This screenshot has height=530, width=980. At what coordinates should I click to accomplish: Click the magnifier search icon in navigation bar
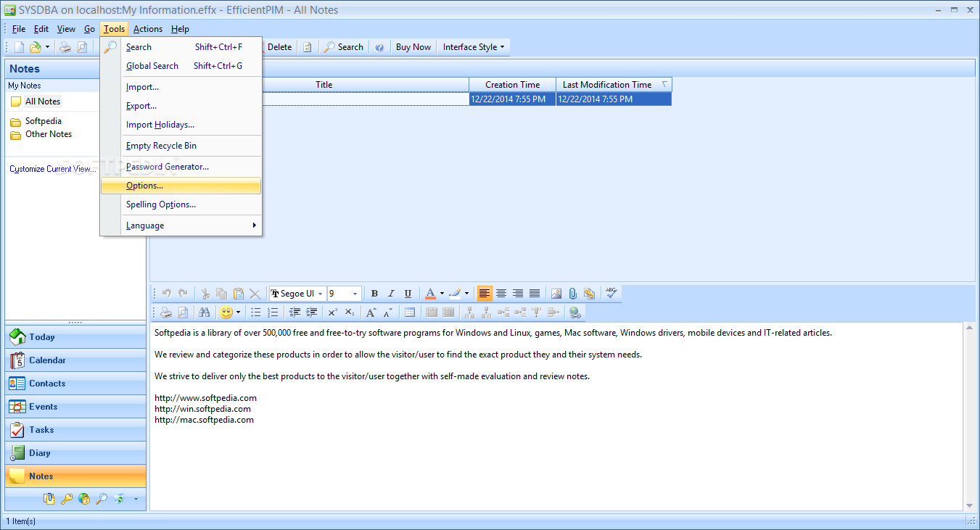click(102, 499)
